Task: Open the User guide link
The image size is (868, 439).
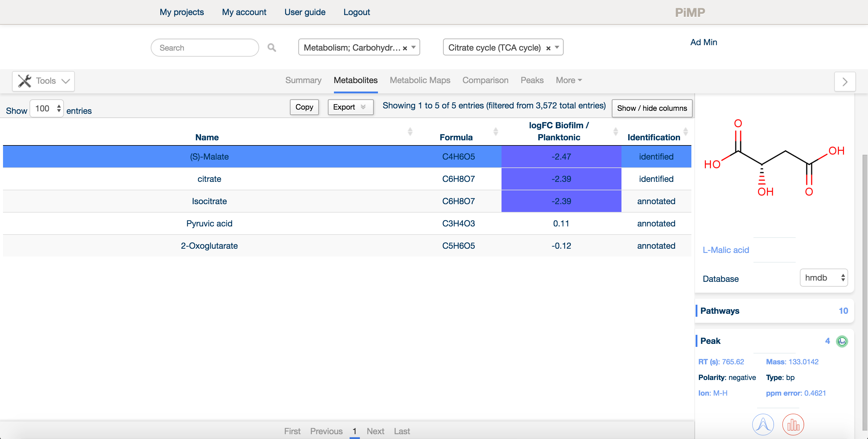Action: click(305, 12)
